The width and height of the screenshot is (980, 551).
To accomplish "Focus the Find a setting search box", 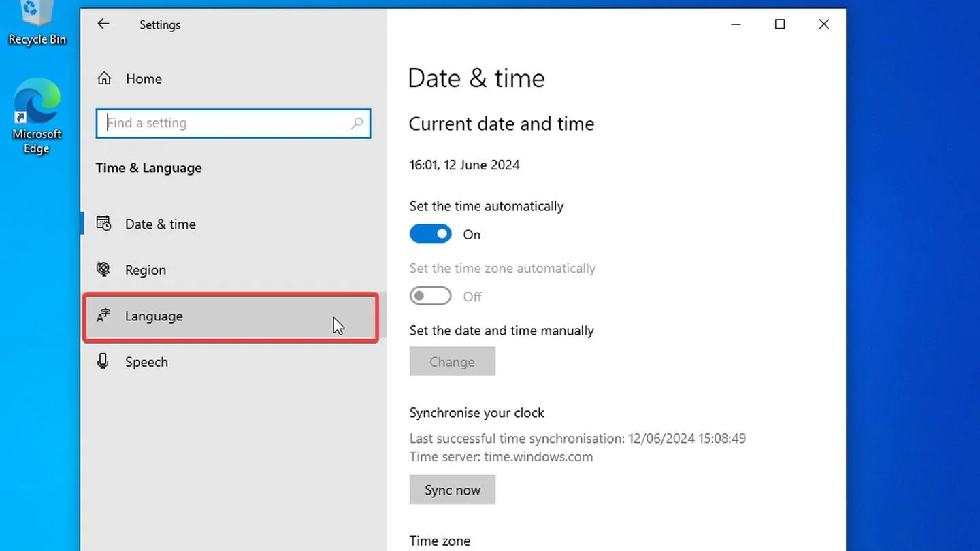I will tap(233, 123).
